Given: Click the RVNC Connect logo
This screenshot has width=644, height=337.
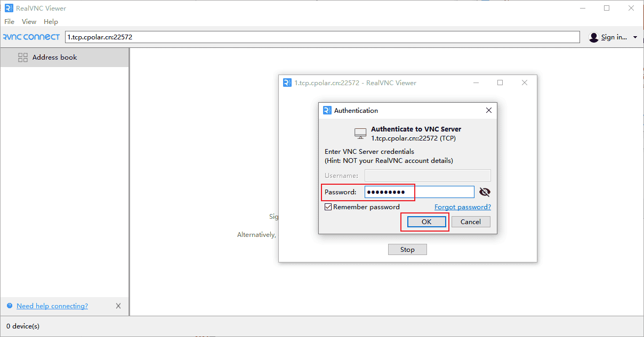Looking at the screenshot, I should [x=31, y=37].
